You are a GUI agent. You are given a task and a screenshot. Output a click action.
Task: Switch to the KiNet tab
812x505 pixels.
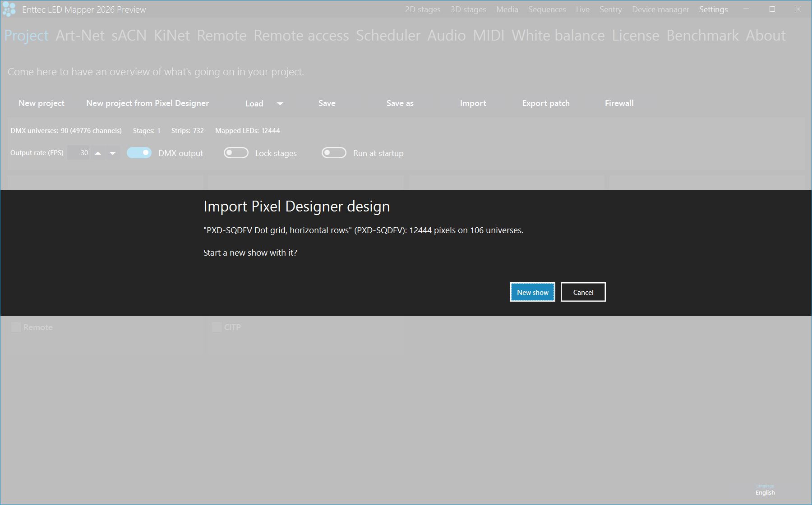pos(172,36)
